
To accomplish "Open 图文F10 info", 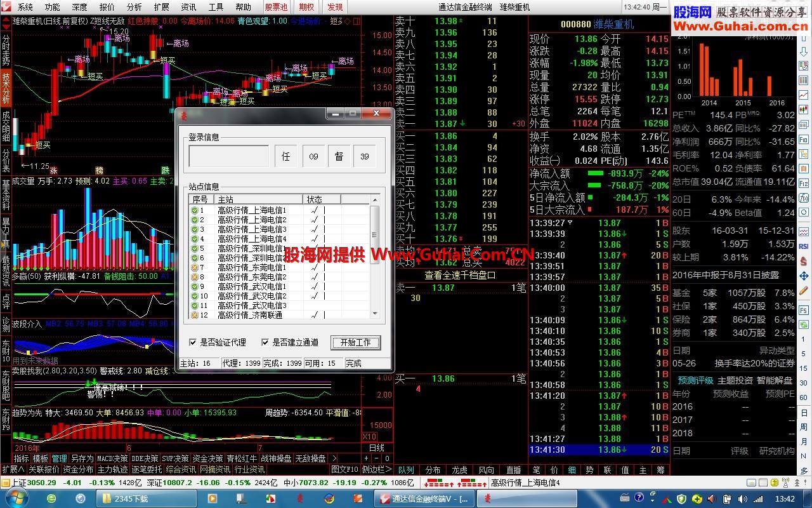I will point(344,470).
